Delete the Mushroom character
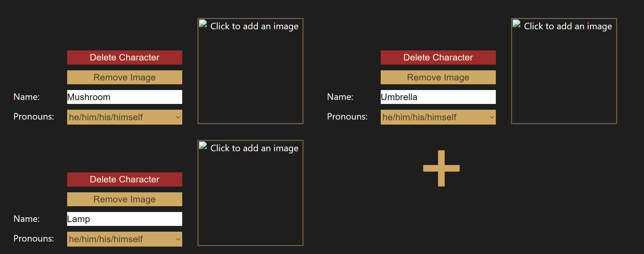Screen dimensions: 644x254 click(x=124, y=57)
